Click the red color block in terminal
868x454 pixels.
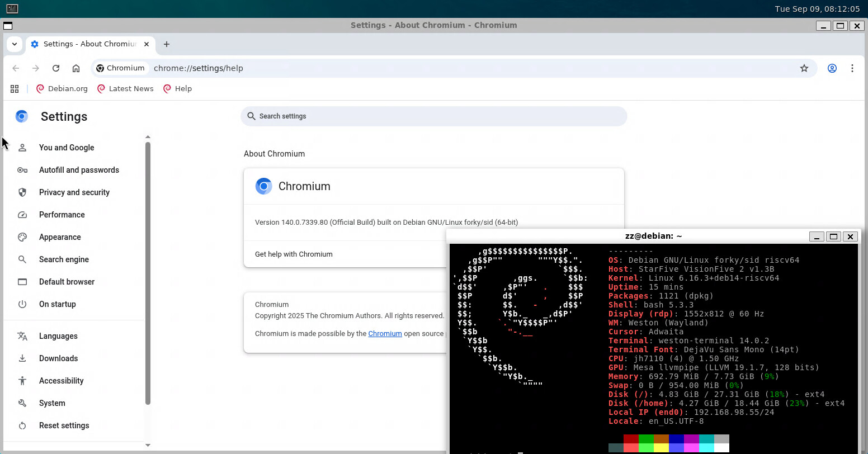point(631,439)
